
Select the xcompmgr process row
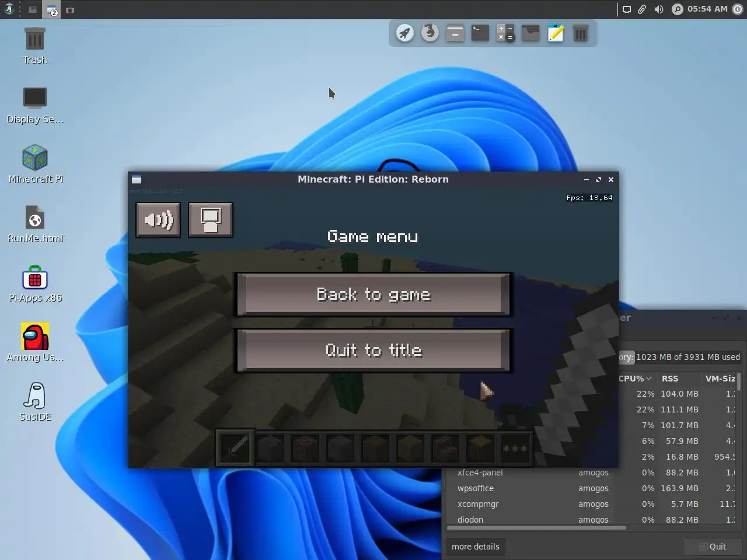point(591,504)
